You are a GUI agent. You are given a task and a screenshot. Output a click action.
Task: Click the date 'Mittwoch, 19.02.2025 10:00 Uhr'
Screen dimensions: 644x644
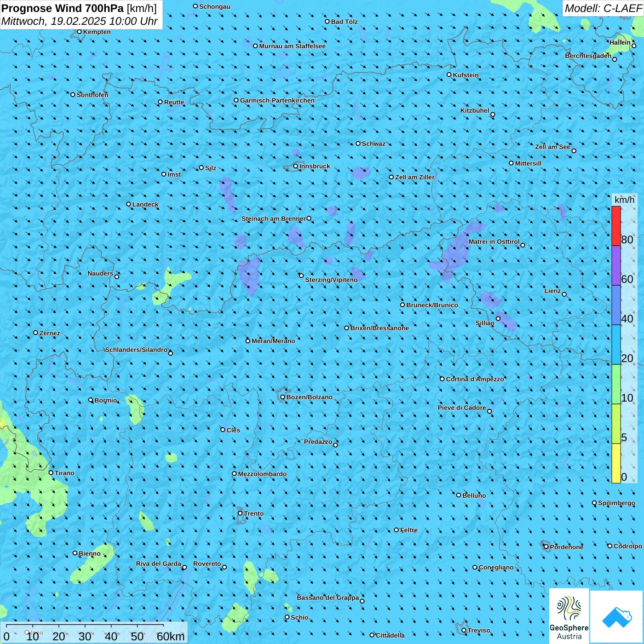pyautogui.click(x=80, y=22)
